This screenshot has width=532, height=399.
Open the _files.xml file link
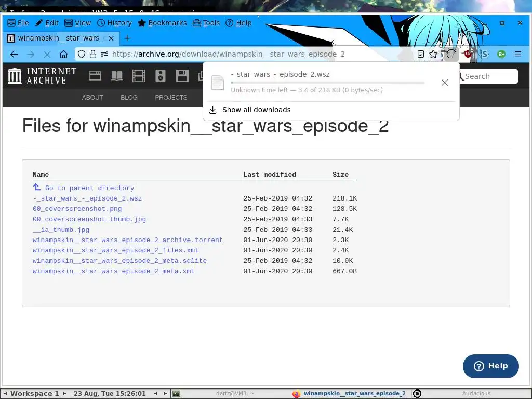(116, 250)
